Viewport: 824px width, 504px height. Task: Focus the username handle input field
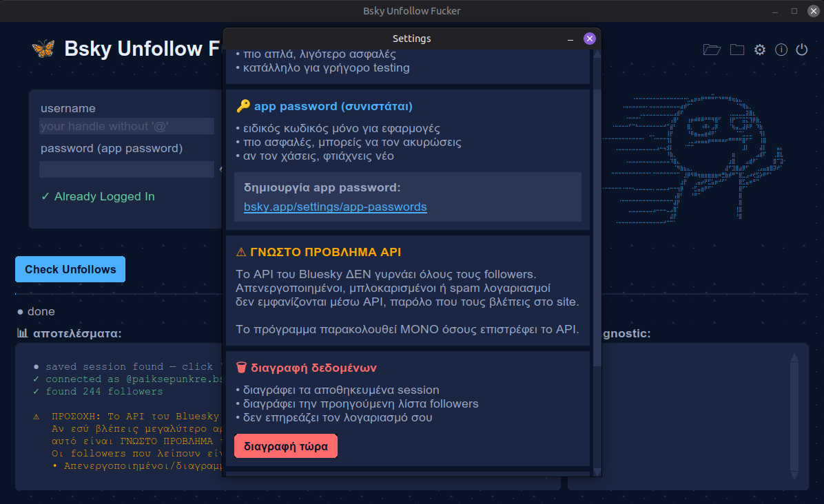[127, 126]
